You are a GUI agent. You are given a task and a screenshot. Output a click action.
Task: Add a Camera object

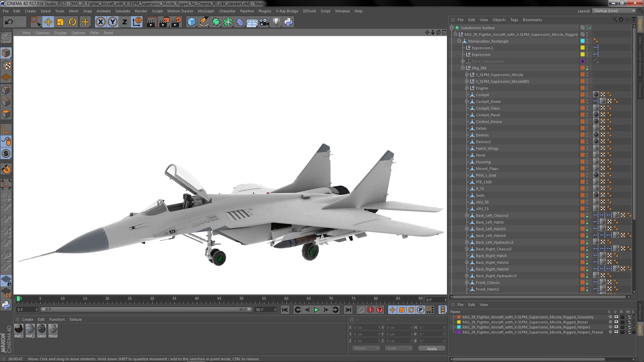tap(264, 22)
